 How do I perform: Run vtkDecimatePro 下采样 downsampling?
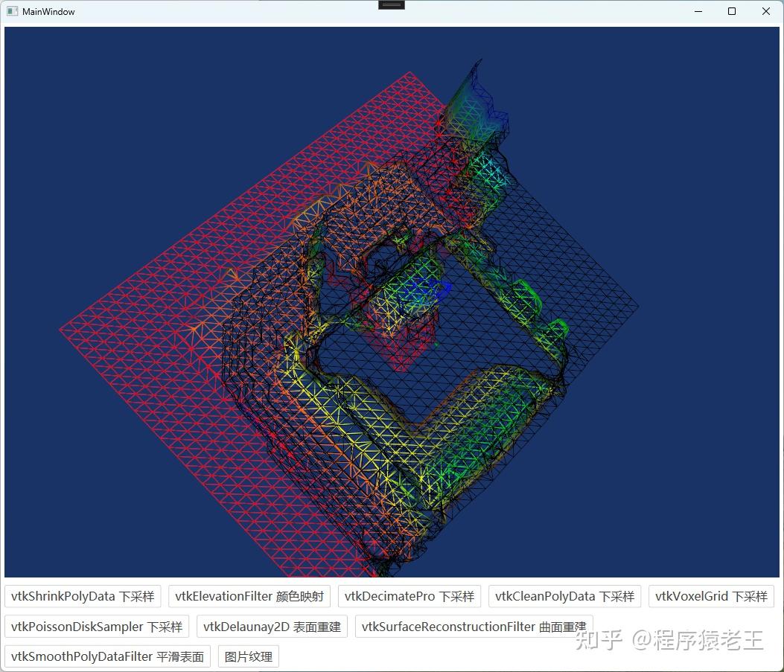409,596
